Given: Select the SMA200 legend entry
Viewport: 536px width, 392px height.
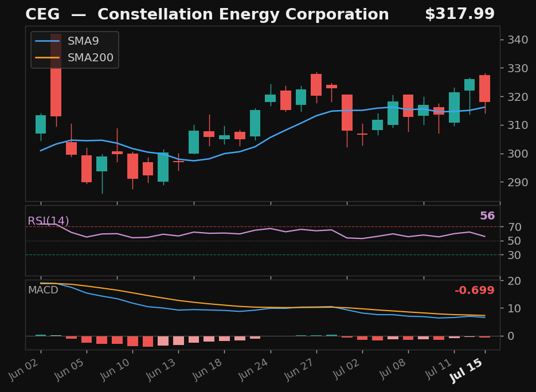Looking at the screenshot, I should click(74, 57).
